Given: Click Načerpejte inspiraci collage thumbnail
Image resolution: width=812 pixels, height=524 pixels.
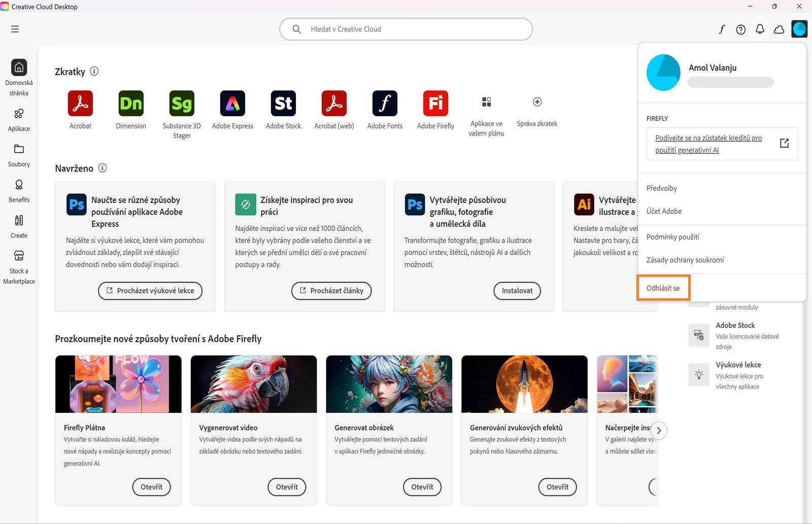Looking at the screenshot, I should (628, 384).
